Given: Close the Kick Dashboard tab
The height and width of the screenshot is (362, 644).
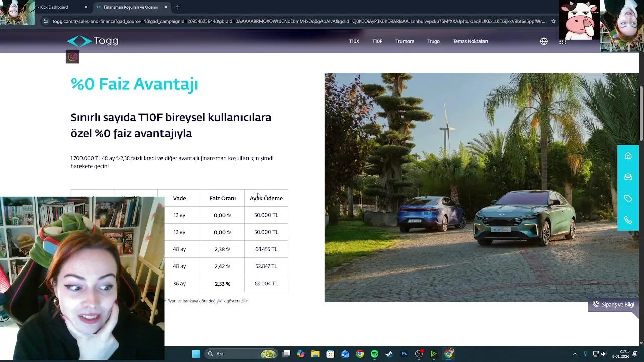Looking at the screenshot, I should [x=86, y=7].
